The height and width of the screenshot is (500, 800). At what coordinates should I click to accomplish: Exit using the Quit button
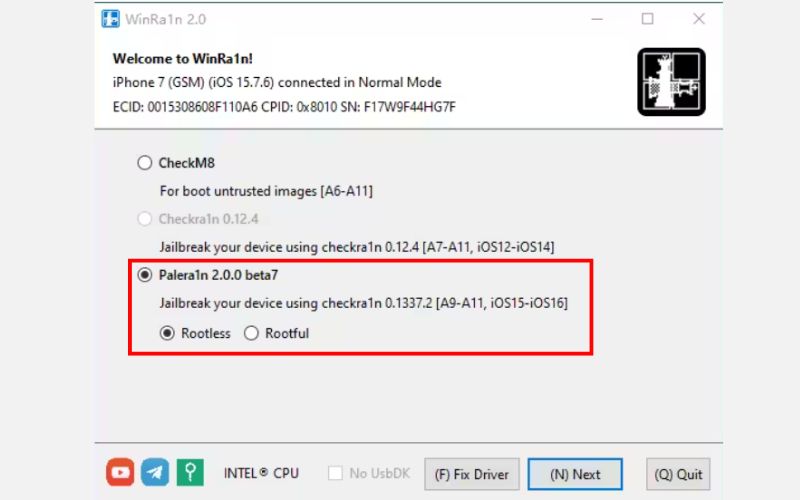click(678, 474)
